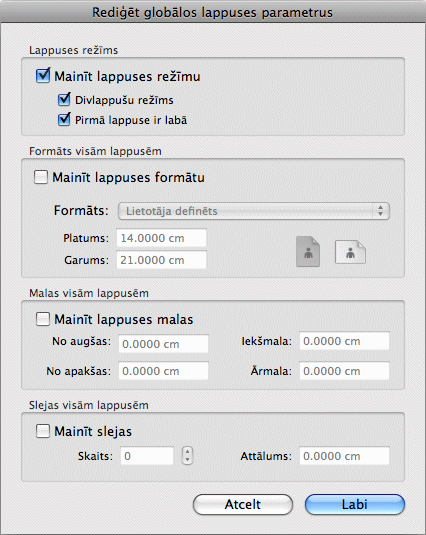Click the Attālums distance field
This screenshot has width=426, height=535.
tap(344, 456)
